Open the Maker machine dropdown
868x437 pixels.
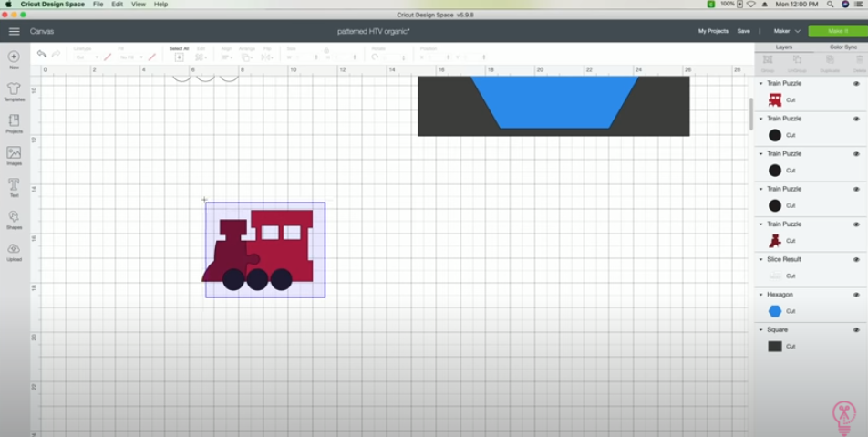[787, 31]
